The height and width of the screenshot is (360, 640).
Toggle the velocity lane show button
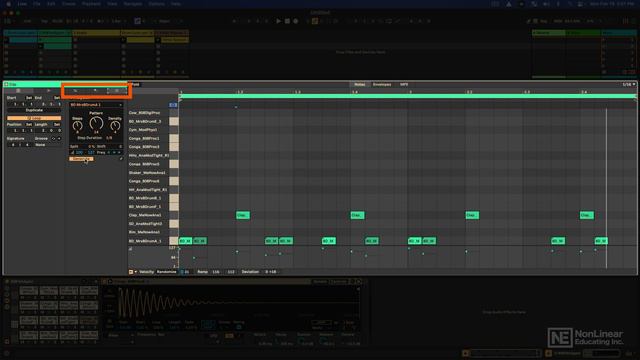click(x=131, y=272)
